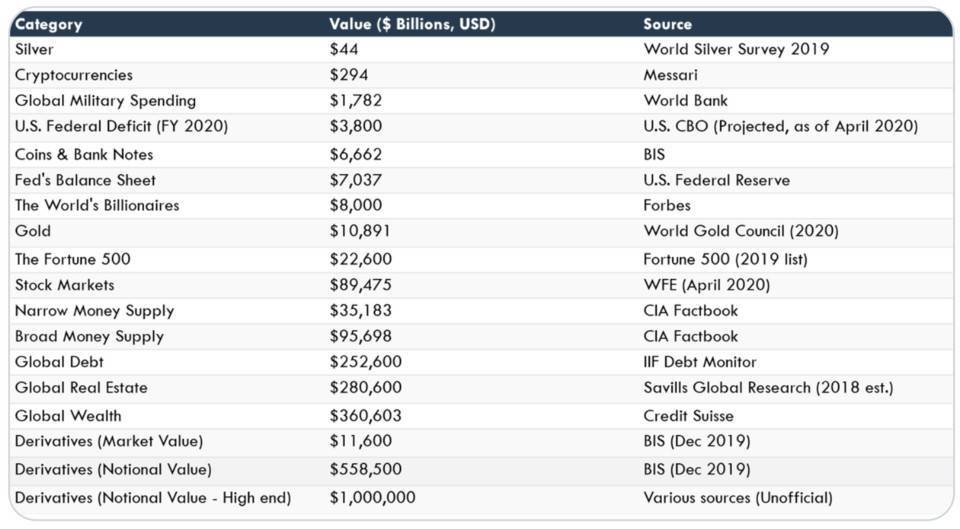960x529 pixels.
Task: Click the Category column header
Action: (x=49, y=24)
